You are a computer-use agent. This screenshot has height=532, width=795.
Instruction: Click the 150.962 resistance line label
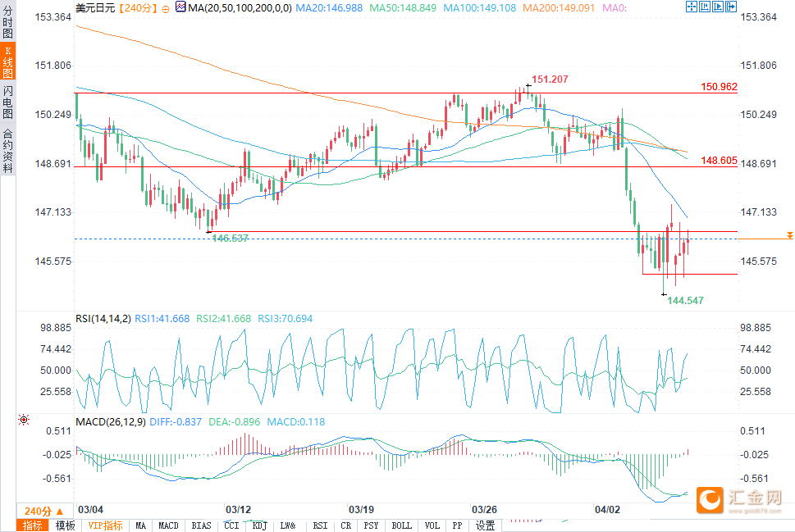(x=719, y=87)
